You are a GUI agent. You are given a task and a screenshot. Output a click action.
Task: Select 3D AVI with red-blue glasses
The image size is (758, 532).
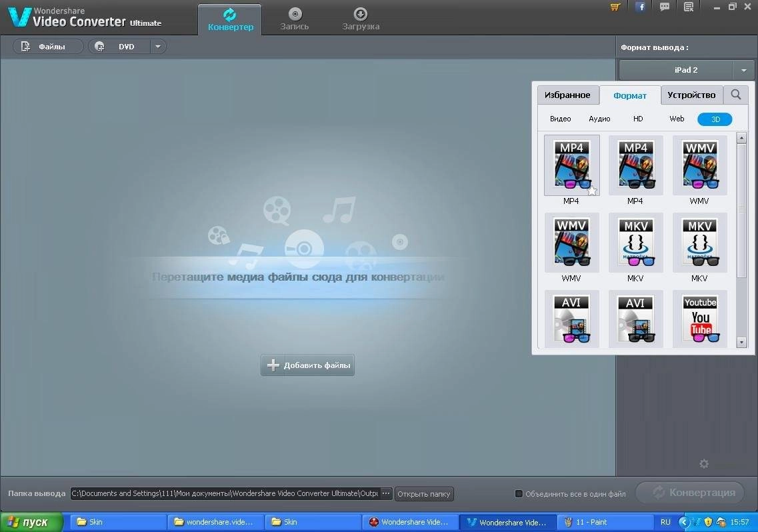point(571,319)
